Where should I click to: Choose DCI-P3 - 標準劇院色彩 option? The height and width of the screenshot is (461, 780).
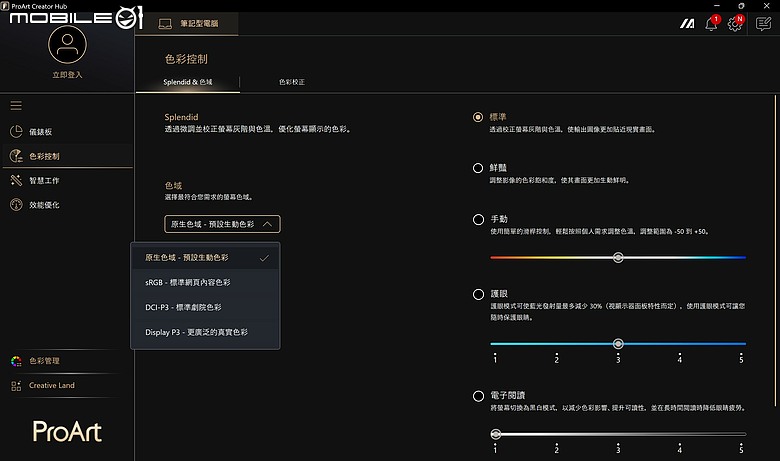pyautogui.click(x=205, y=307)
